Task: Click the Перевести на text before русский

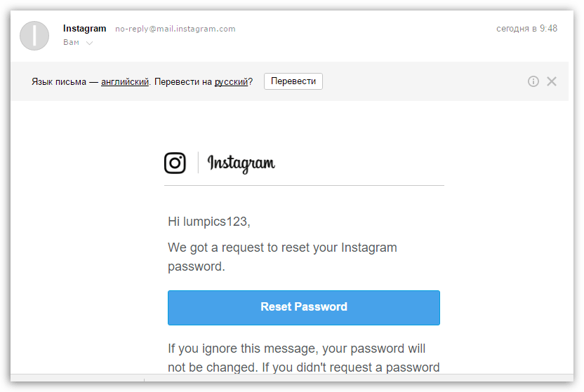Action: point(183,81)
